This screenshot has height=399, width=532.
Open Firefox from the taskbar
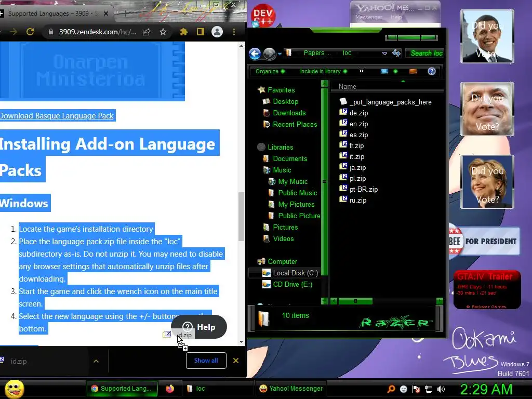tap(170, 389)
